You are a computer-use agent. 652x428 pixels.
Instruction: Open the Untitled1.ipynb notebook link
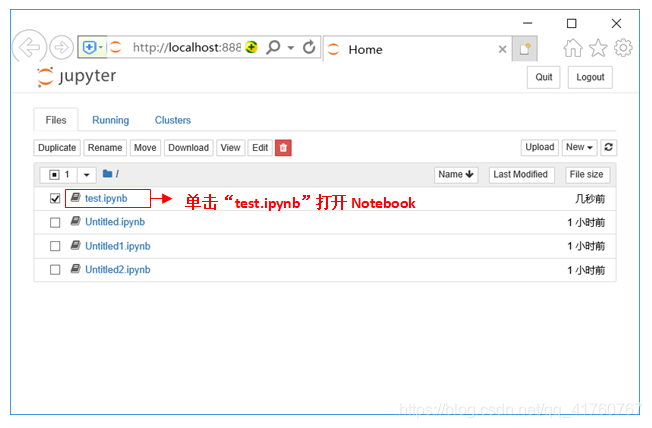click(118, 246)
